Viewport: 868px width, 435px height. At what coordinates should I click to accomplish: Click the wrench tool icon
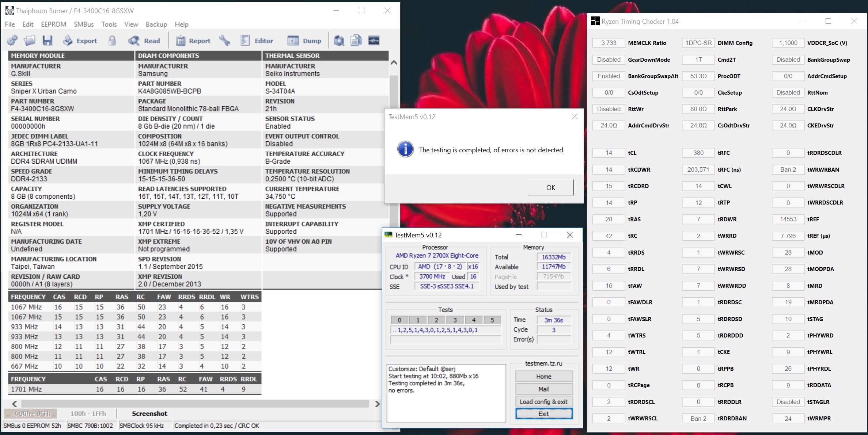coord(225,41)
